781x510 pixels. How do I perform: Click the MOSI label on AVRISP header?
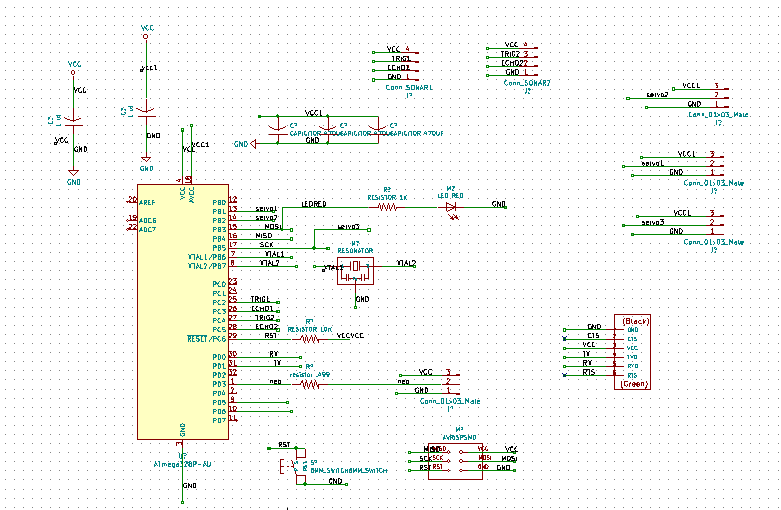[x=509, y=459]
